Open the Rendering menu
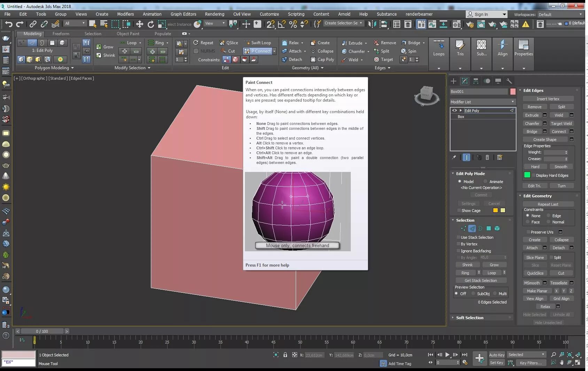This screenshot has width=588, height=371. coord(214,14)
